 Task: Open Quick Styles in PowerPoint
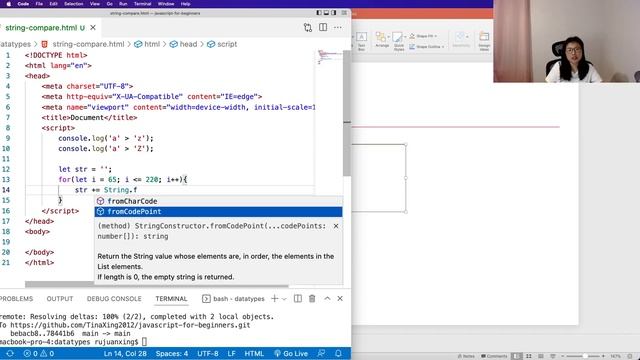coord(399,41)
